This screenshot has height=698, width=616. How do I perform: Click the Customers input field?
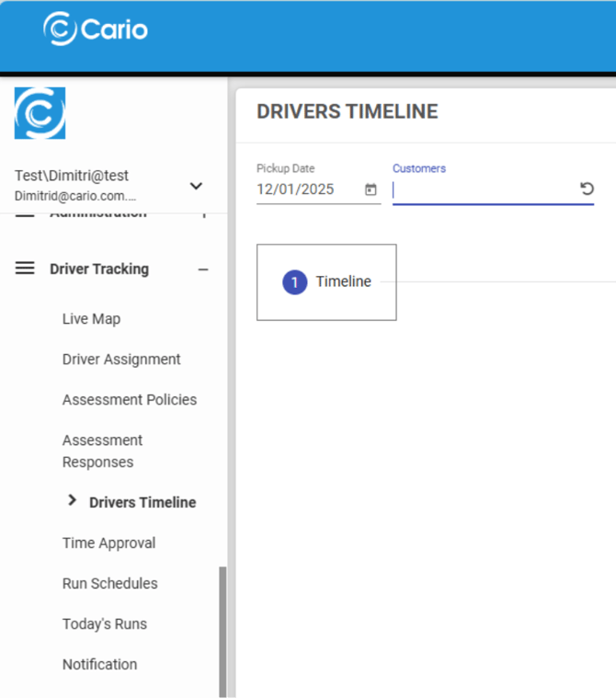pos(483,189)
